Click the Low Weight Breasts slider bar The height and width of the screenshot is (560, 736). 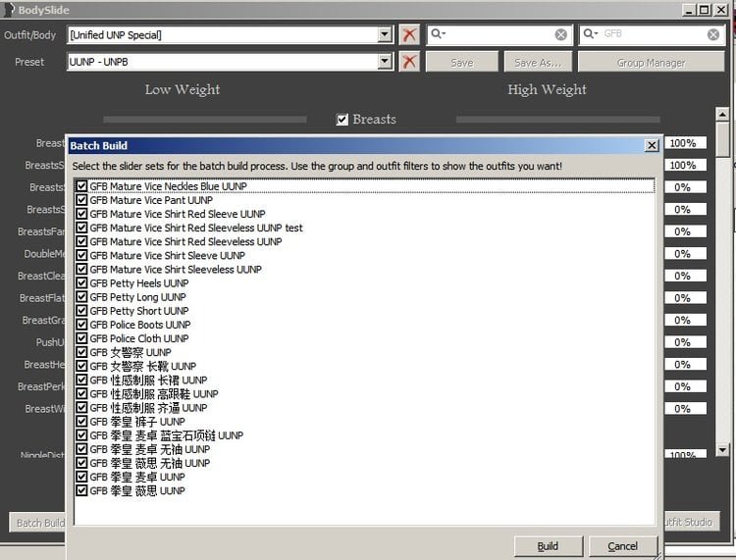(x=205, y=120)
